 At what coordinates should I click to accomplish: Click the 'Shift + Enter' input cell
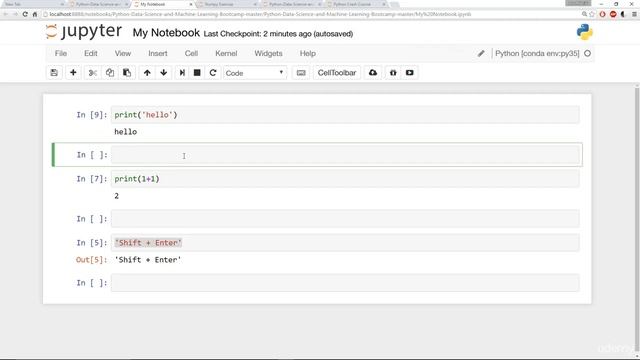point(345,243)
